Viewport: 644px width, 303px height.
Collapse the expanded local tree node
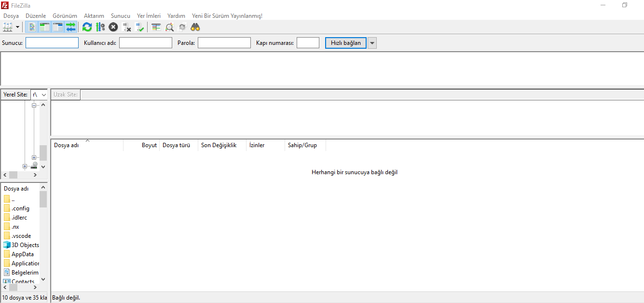coord(34,105)
